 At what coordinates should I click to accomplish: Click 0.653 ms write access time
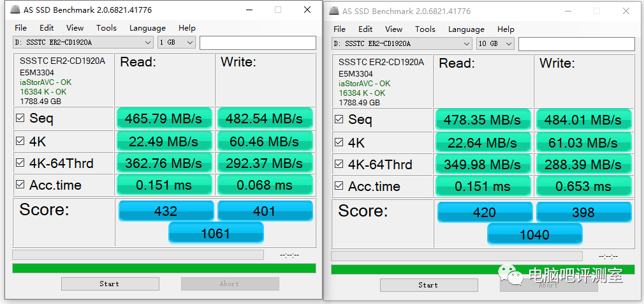(583, 186)
